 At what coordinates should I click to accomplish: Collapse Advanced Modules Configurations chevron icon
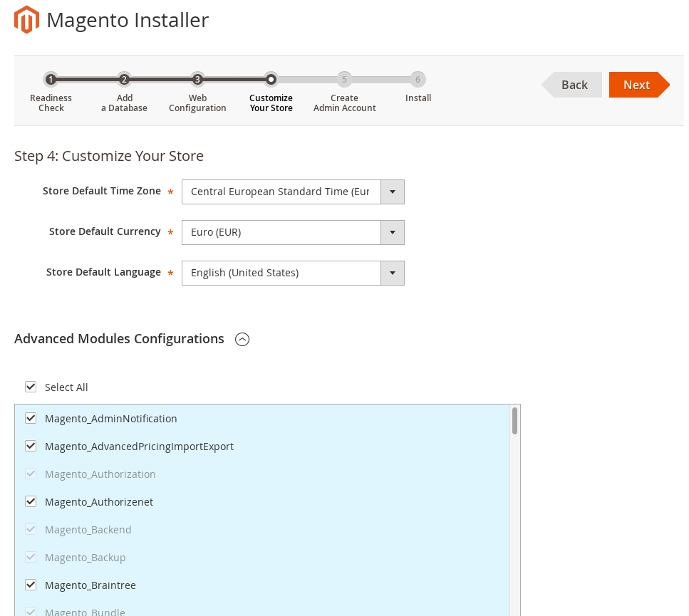click(242, 340)
